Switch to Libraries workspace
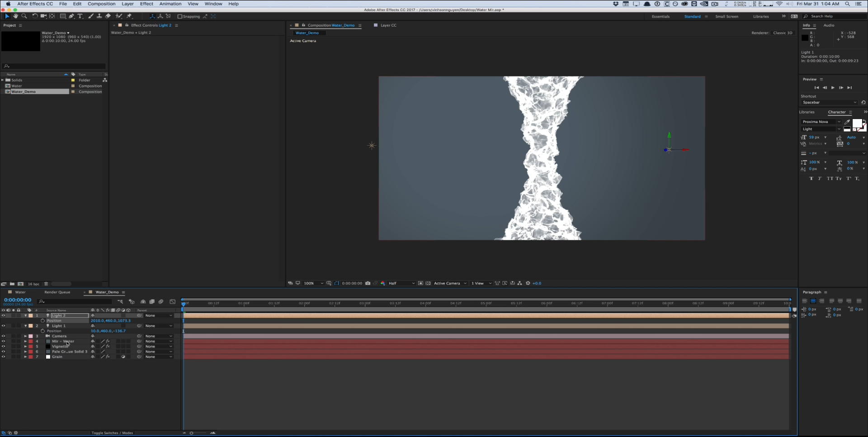868x437 pixels. click(761, 16)
